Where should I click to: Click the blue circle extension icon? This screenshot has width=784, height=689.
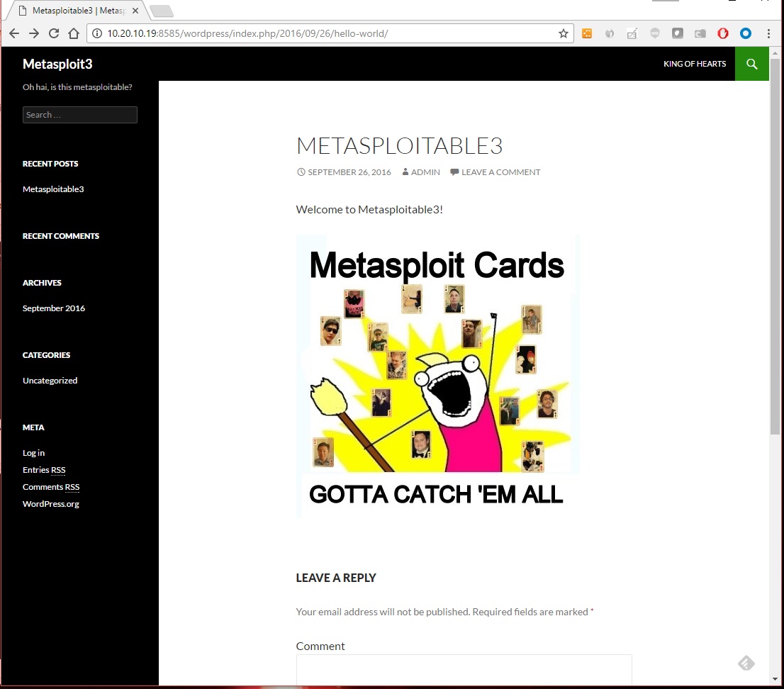[x=746, y=33]
